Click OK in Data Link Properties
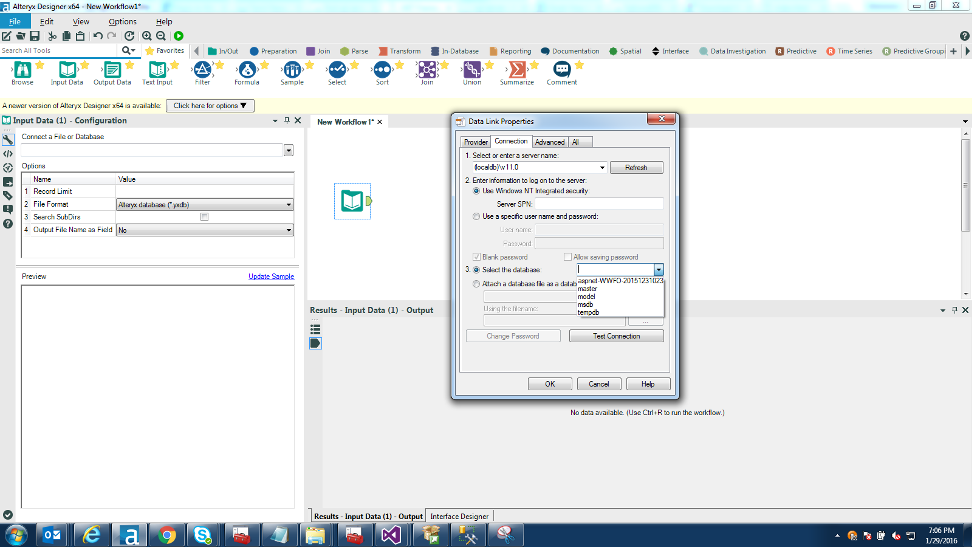 (550, 384)
